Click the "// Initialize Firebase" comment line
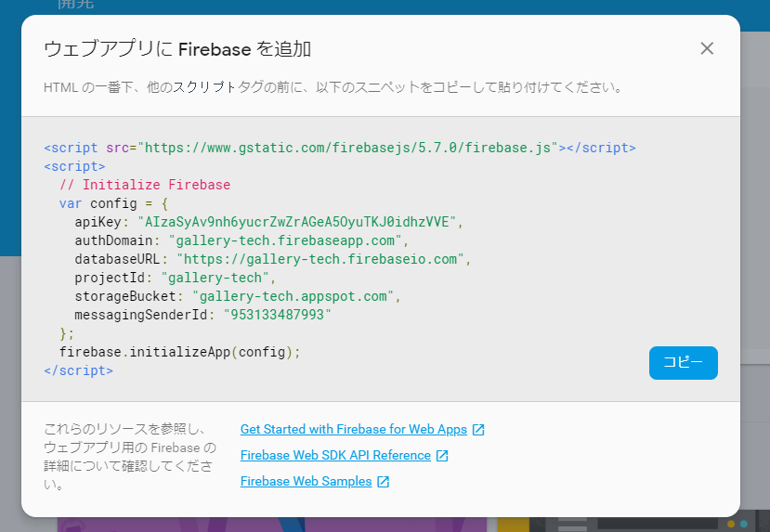This screenshot has height=532, width=770. pyautogui.click(x=145, y=185)
